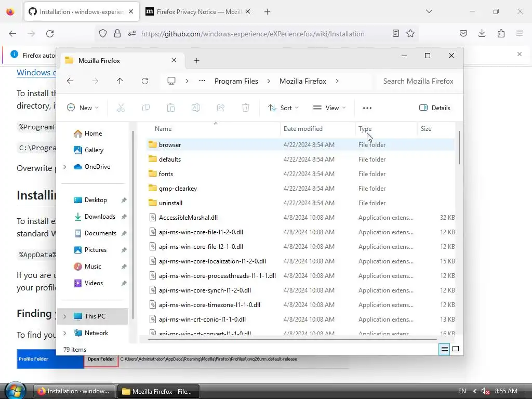
Task: Open the View dropdown menu
Action: pos(329,108)
